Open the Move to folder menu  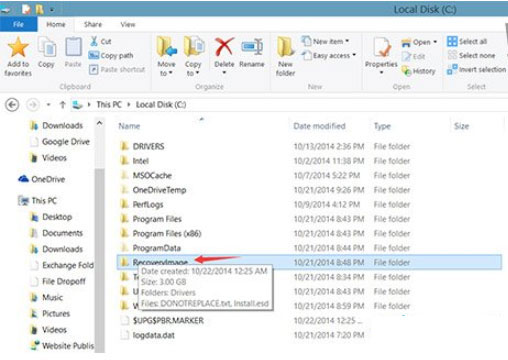coord(166,57)
